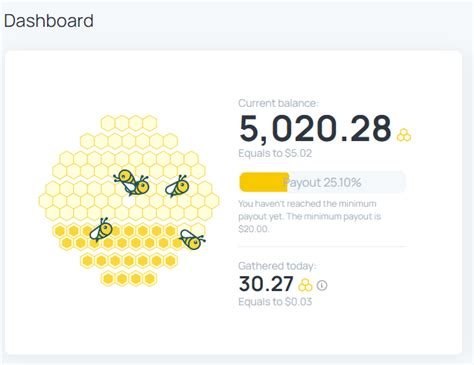Click the two overlapping bees in the hive
Screen dimensions: 474x365
[131, 182]
